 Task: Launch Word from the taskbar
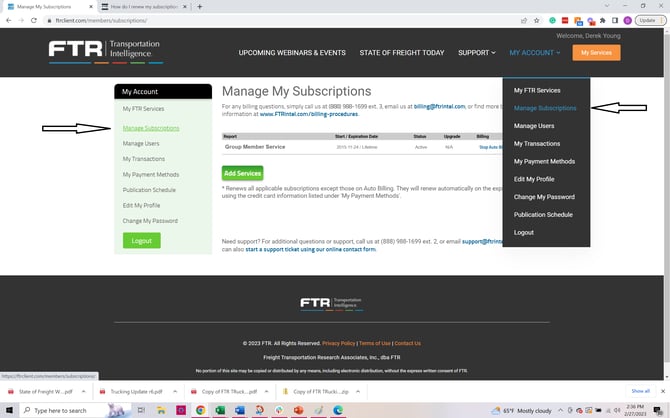pyautogui.click(x=240, y=410)
